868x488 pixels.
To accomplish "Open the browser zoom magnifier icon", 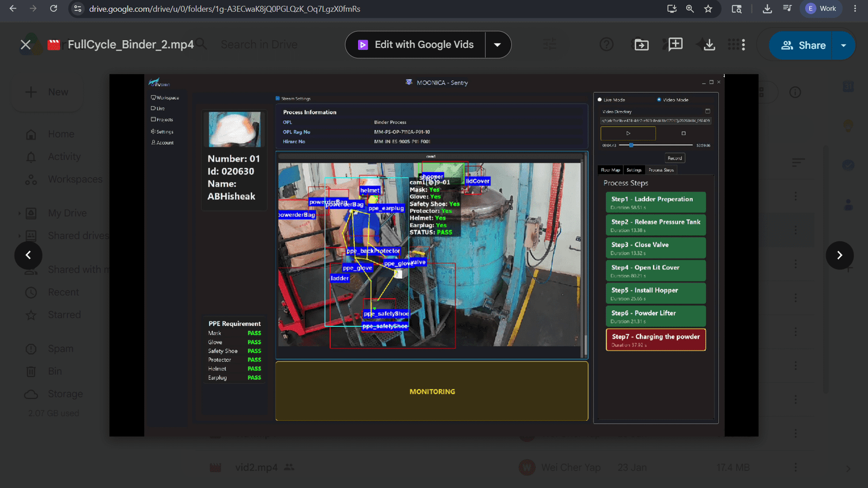I will 690,9.
